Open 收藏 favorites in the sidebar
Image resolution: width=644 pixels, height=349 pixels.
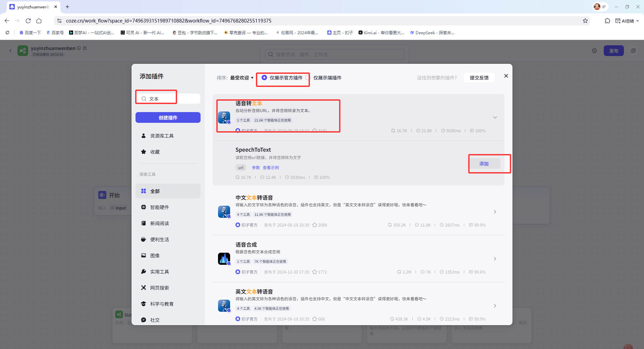point(168,152)
